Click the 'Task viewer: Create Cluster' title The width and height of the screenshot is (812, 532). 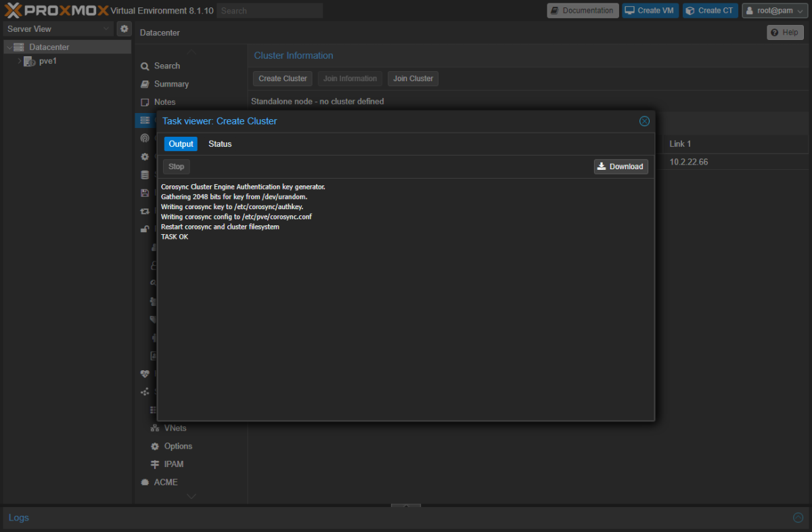pos(220,121)
